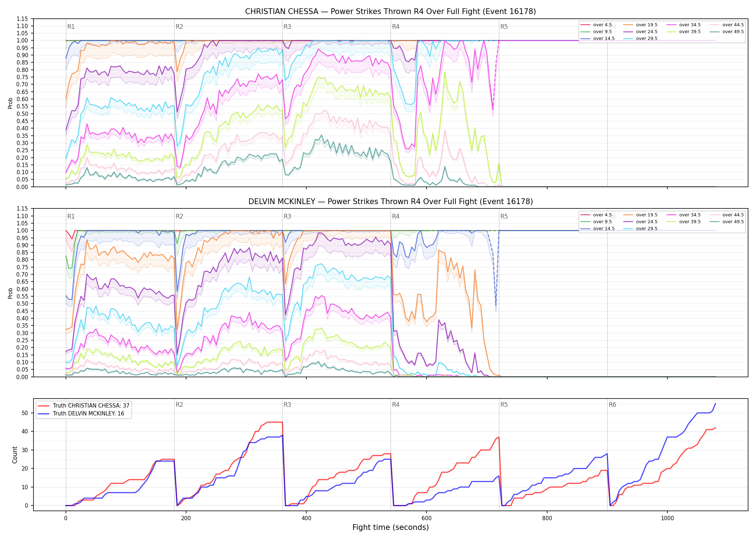Click R3 round label in McKinley chart

click(287, 216)
